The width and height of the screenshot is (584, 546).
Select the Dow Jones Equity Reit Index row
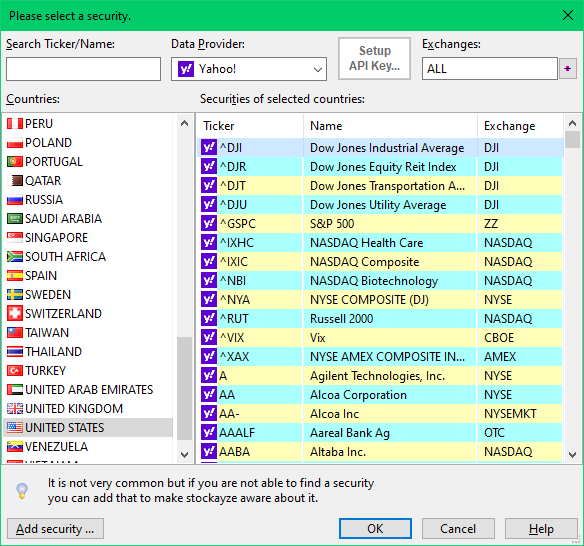coord(380,167)
